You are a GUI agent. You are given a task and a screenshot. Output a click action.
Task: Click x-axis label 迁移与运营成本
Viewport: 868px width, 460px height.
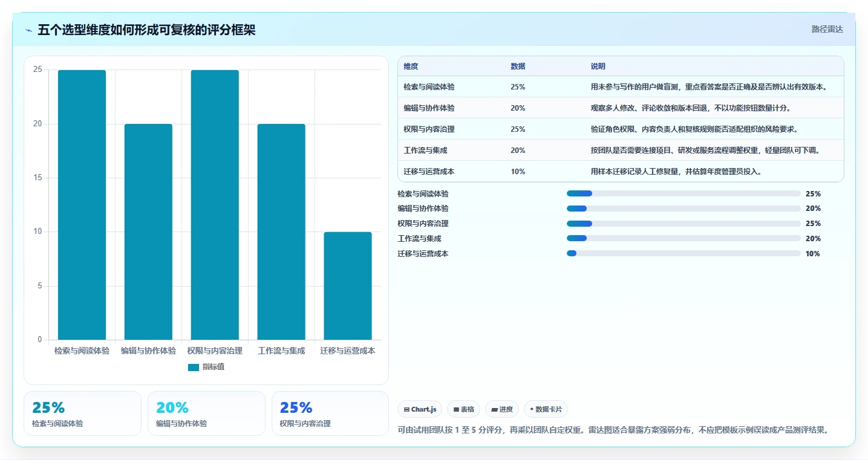[x=348, y=351]
